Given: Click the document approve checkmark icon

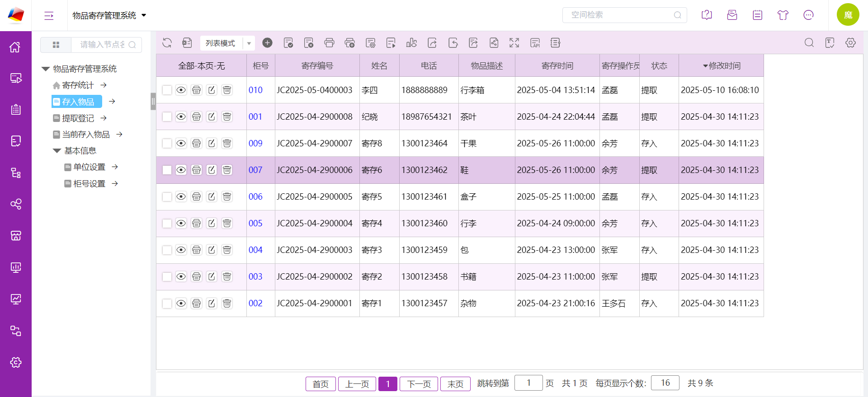Looking at the screenshot, I should click(x=288, y=43).
